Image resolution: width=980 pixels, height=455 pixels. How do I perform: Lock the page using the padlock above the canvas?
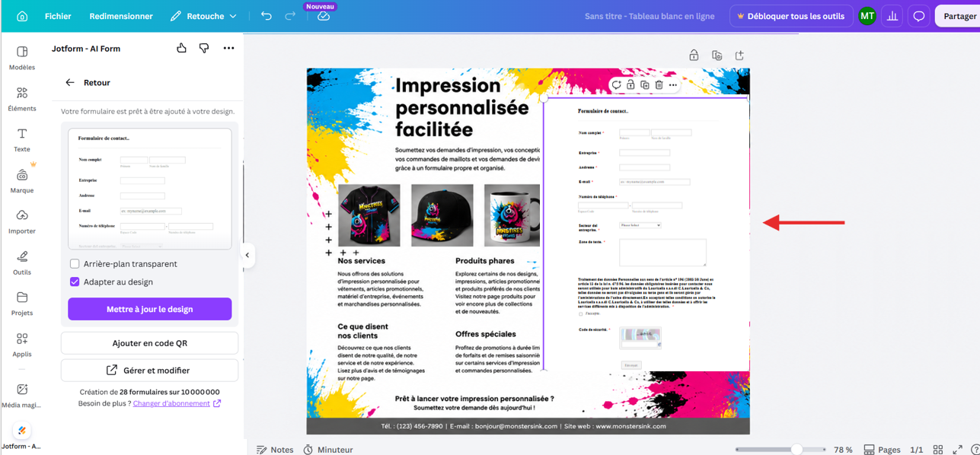[x=694, y=55]
